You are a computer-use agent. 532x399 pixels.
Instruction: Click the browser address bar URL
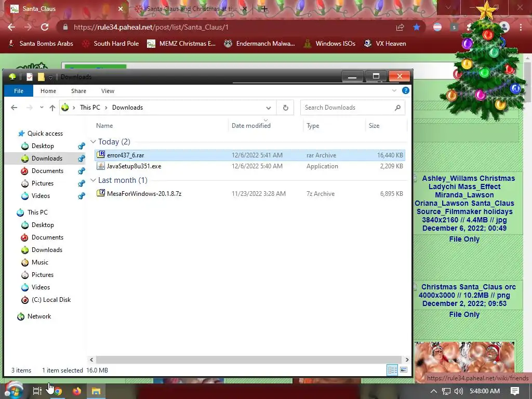coord(151,27)
